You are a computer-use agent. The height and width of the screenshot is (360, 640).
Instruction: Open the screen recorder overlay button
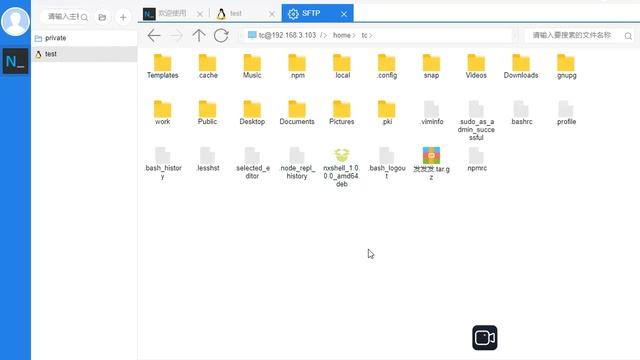tap(485, 338)
